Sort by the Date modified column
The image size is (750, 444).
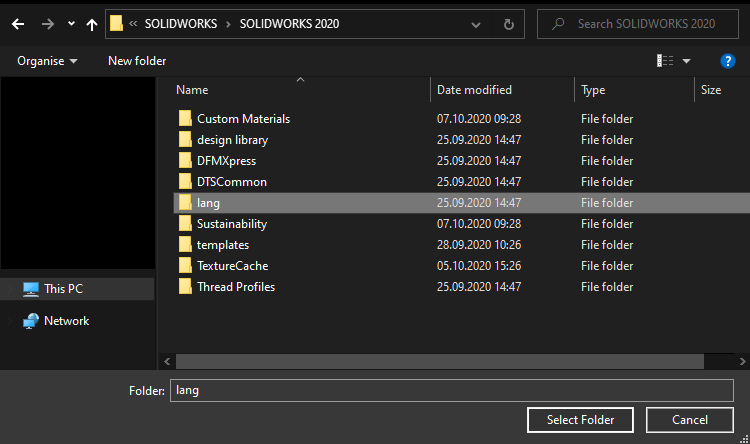pyautogui.click(x=474, y=90)
